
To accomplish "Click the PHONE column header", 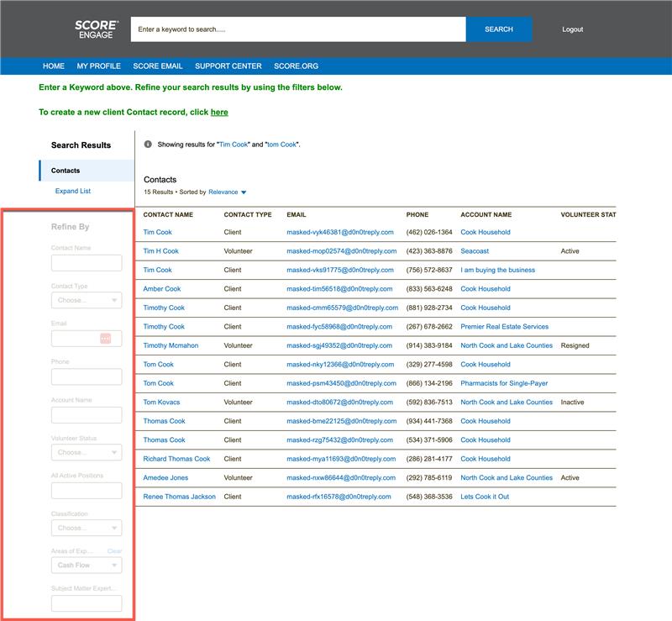I will pyautogui.click(x=417, y=214).
